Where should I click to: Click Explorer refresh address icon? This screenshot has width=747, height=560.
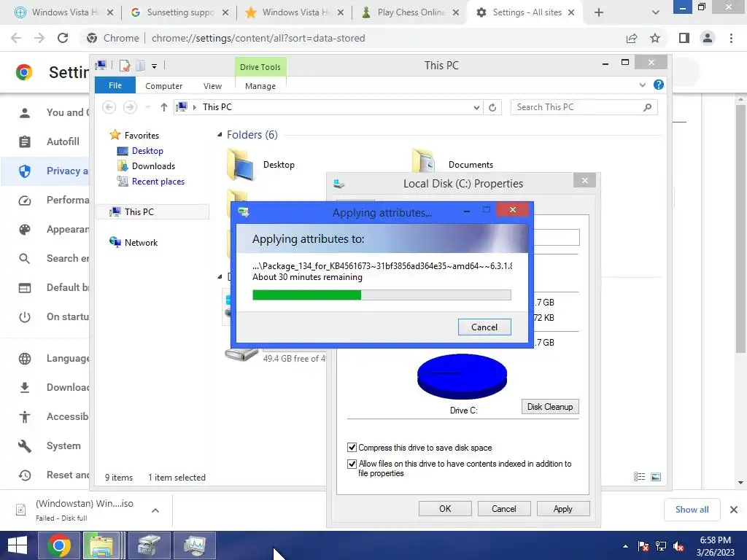(x=492, y=107)
